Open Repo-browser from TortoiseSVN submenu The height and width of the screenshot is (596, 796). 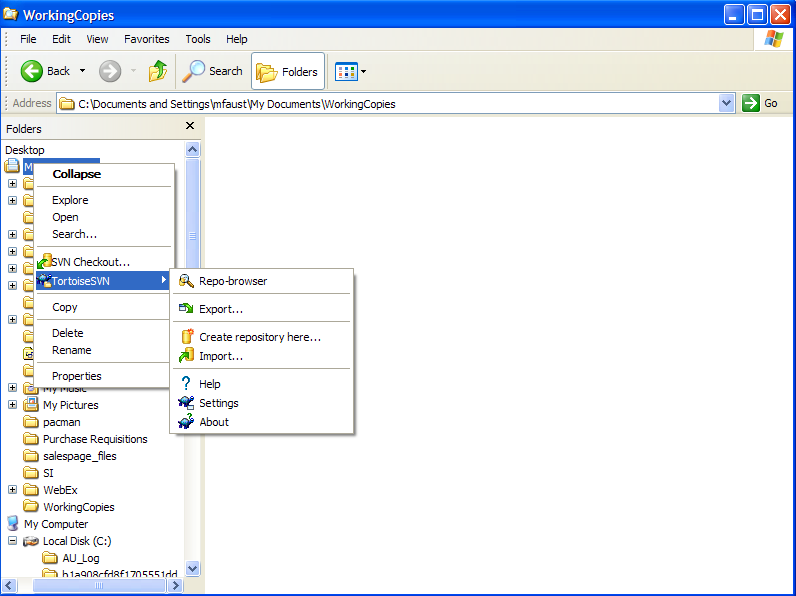262,281
